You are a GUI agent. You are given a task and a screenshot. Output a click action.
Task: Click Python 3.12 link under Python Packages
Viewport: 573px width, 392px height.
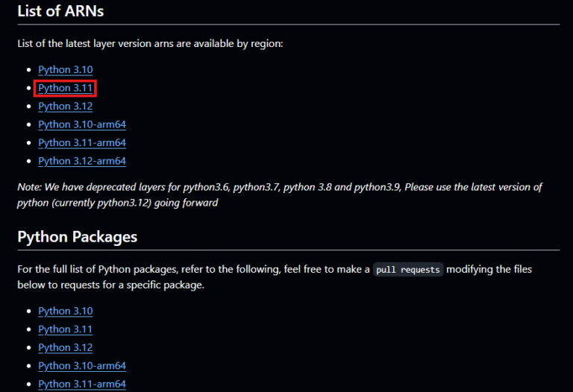point(66,347)
